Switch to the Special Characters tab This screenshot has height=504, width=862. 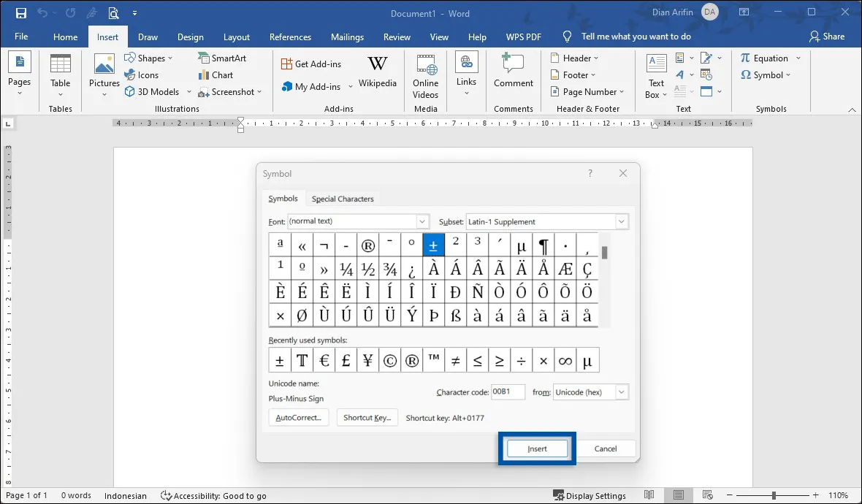342,198
